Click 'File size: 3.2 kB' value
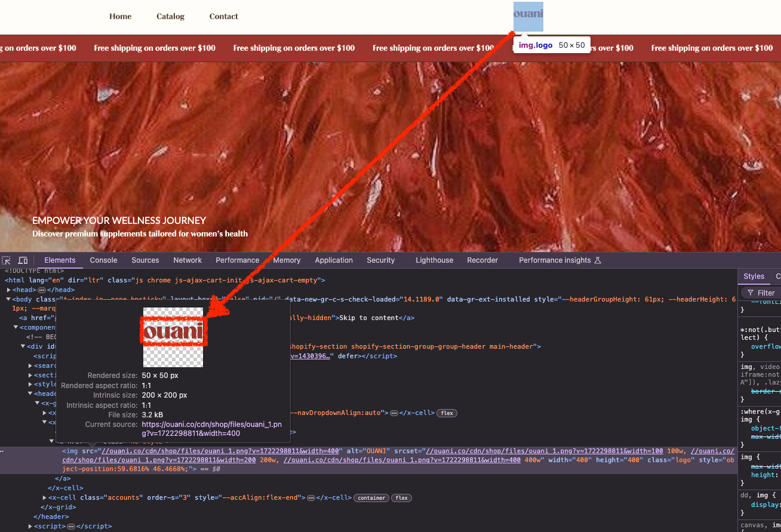This screenshot has height=532, width=781. (153, 414)
